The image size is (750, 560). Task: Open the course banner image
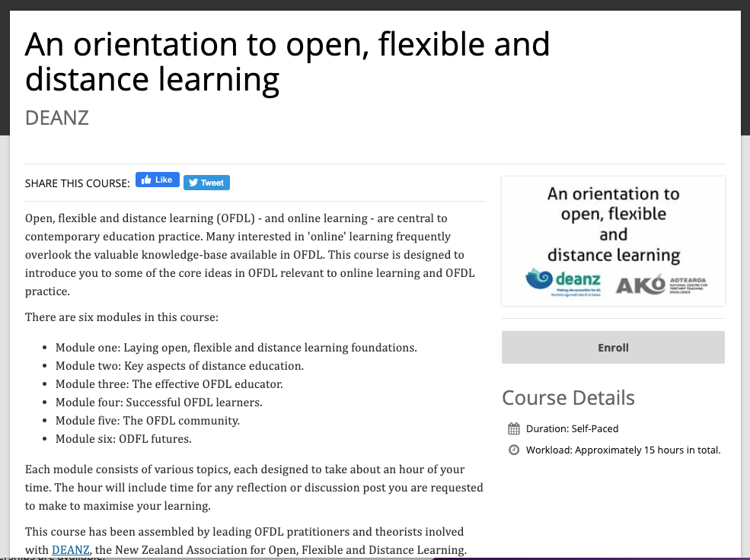click(613, 240)
